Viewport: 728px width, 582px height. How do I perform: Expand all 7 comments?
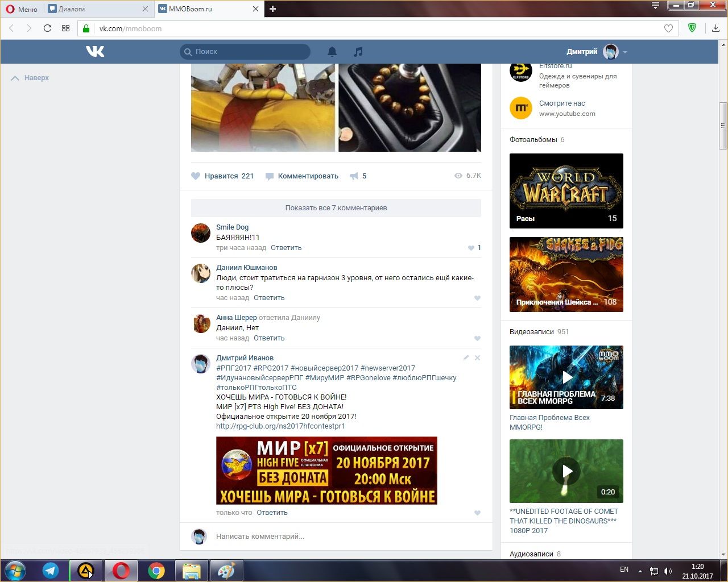click(x=336, y=208)
